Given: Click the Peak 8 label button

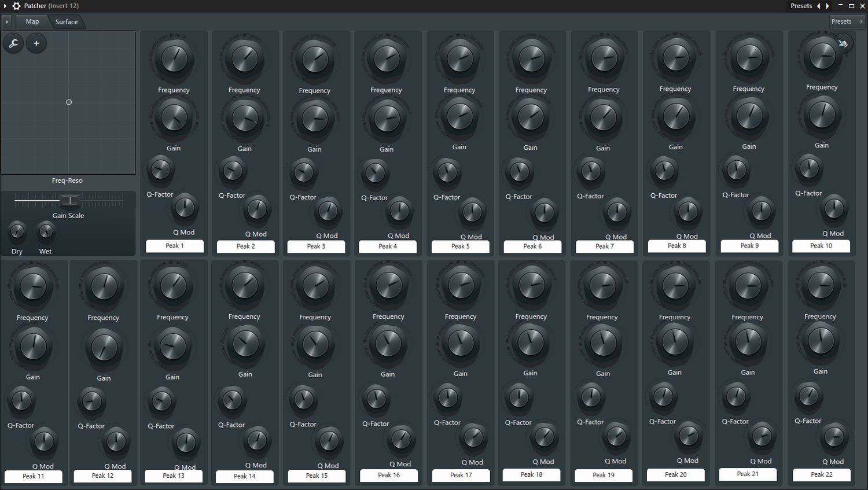Looking at the screenshot, I should pos(676,246).
